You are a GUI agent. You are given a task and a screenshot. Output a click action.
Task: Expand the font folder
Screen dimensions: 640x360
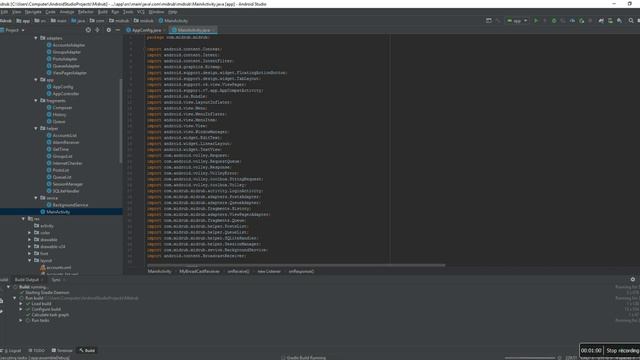[x=29, y=253]
